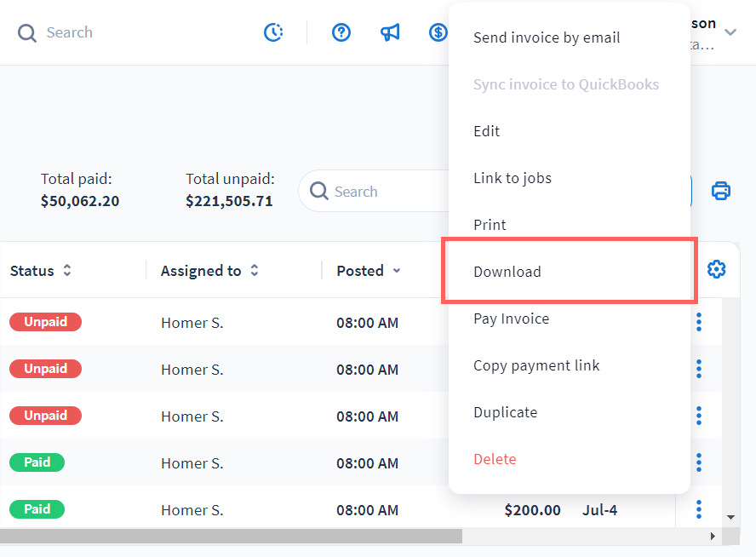Click the time clock icon in header
Screen dimensions: 756x557
pos(273,32)
